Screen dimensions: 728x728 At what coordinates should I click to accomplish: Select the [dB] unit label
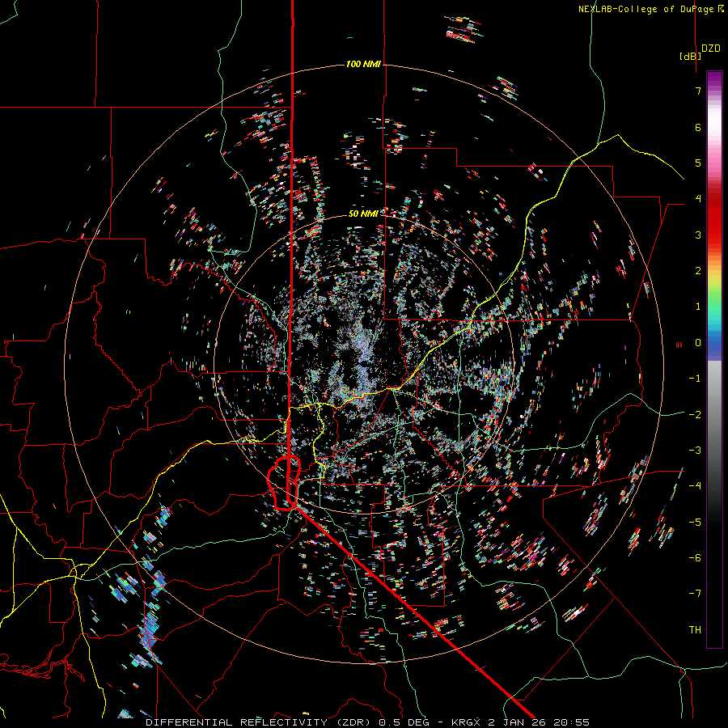coord(690,56)
